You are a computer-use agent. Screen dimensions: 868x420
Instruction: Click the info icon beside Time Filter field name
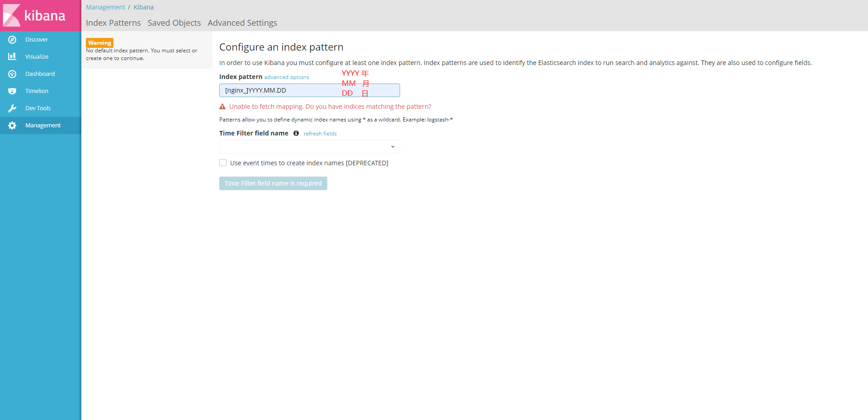296,133
